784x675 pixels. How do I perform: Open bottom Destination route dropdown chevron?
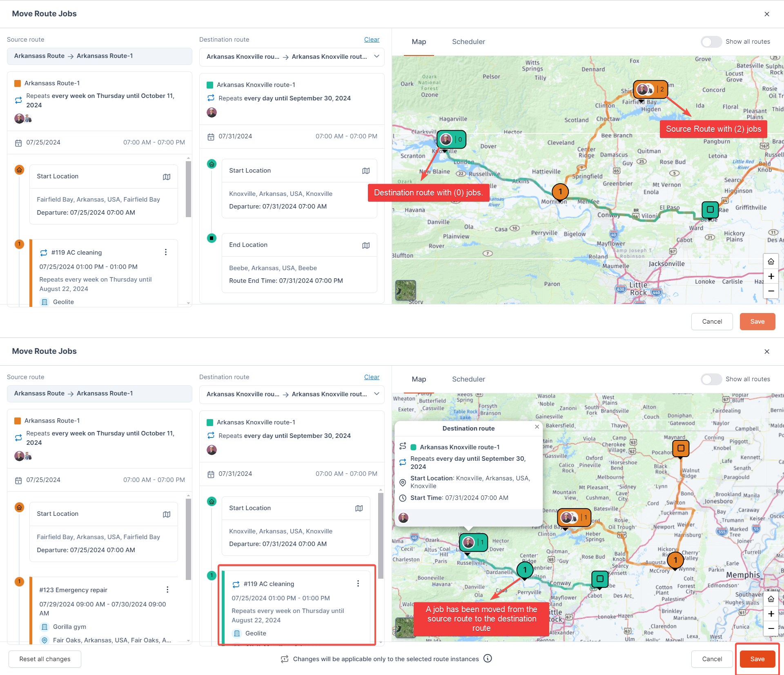click(x=376, y=394)
